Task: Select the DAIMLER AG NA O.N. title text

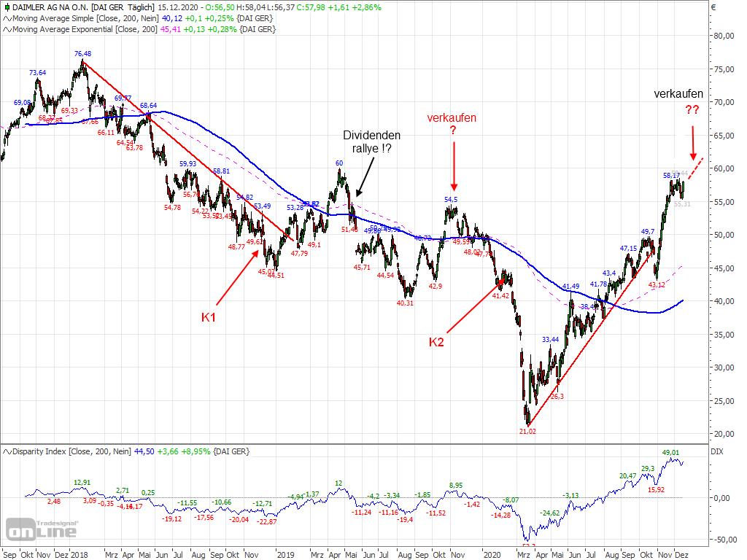Action: click(50, 7)
